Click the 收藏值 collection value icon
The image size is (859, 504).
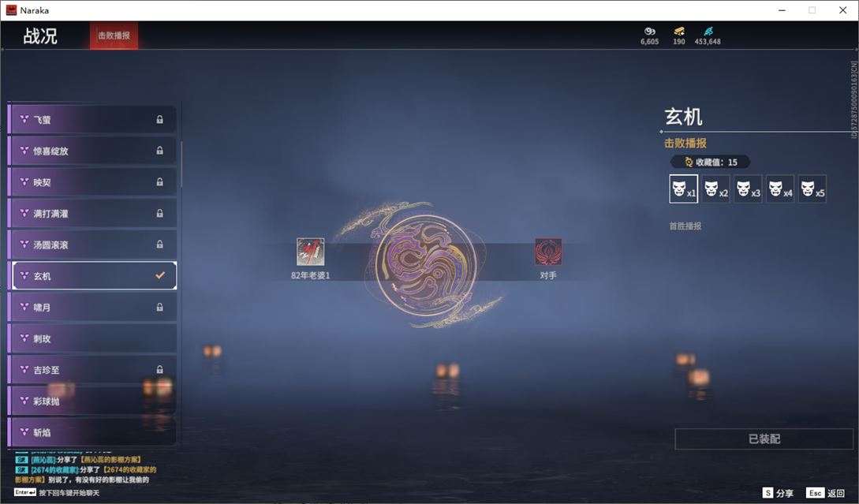(x=689, y=162)
